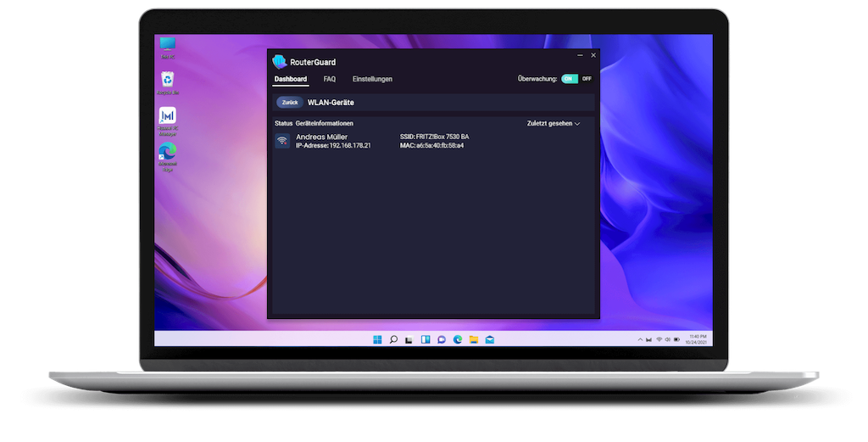Select the Dashboard tab

[290, 79]
